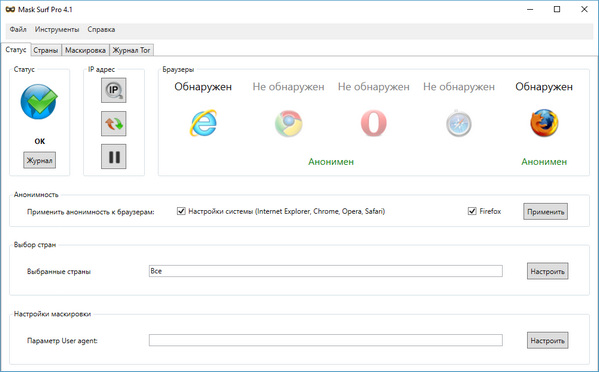Click the change identity arrows icon
This screenshot has height=372, width=599.
pos(113,123)
